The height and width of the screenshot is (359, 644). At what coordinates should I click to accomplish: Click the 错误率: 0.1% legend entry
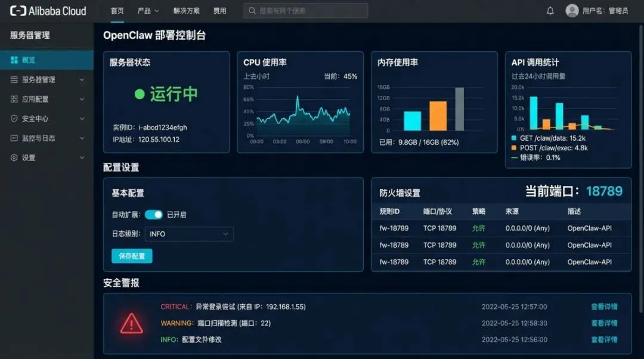(535, 157)
